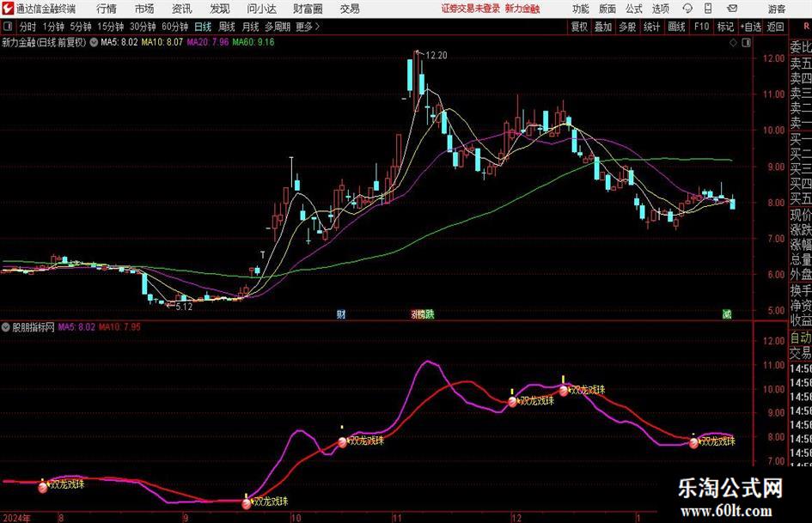
Task: Click the 双龙戏珠 marker near month 12
Action: (533, 401)
